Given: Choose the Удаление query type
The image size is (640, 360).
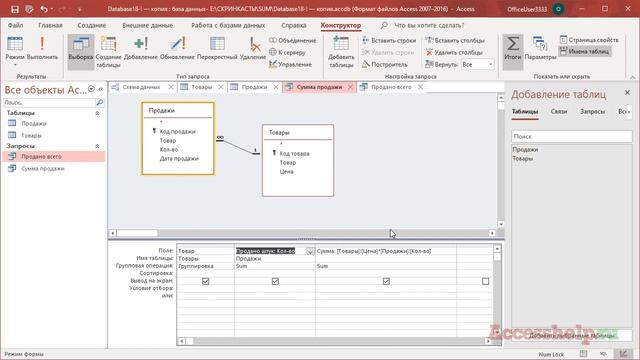Looking at the screenshot, I should (x=253, y=48).
